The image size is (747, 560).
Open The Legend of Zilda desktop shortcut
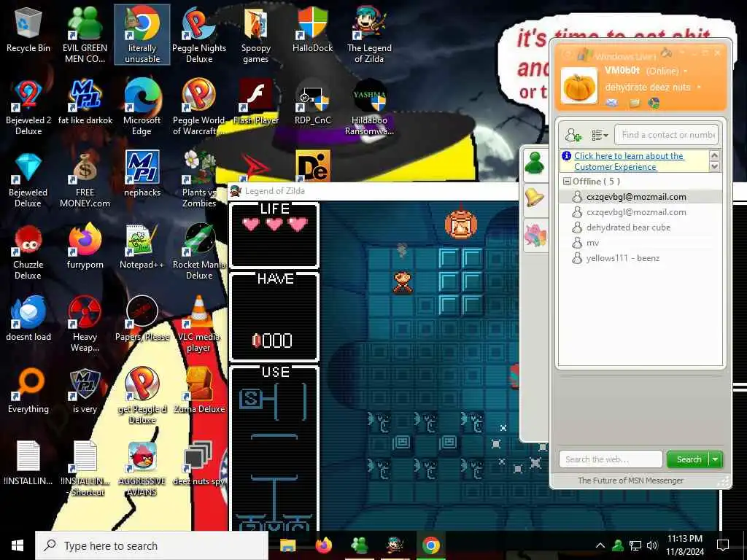[x=369, y=34]
